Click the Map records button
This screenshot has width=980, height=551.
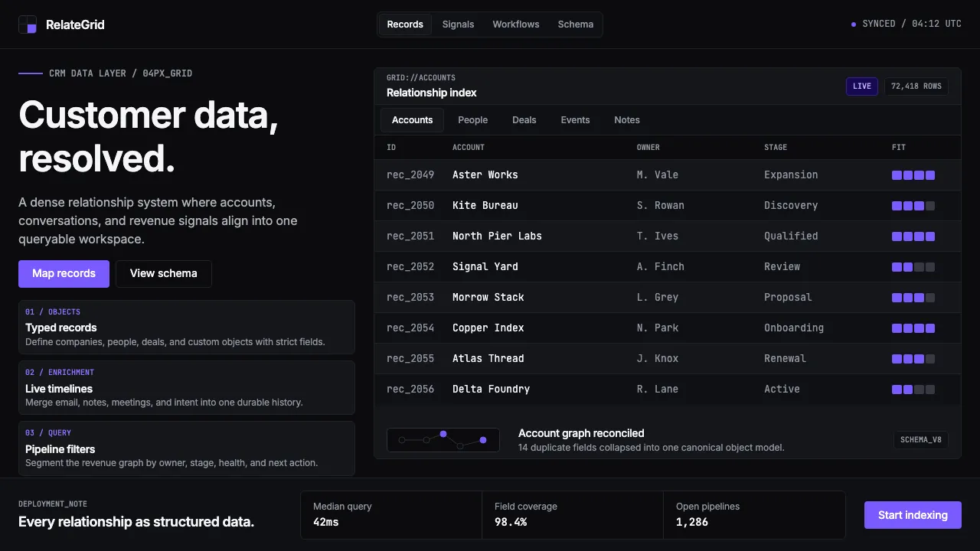point(64,273)
